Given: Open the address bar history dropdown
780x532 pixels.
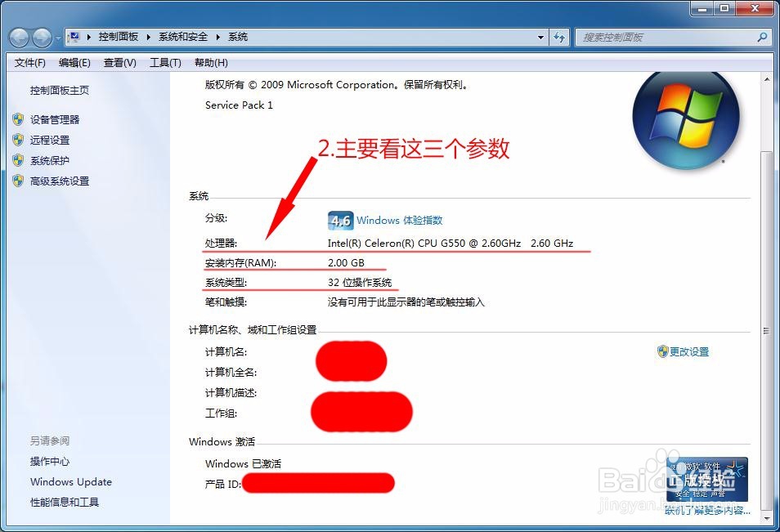Looking at the screenshot, I should (540, 38).
